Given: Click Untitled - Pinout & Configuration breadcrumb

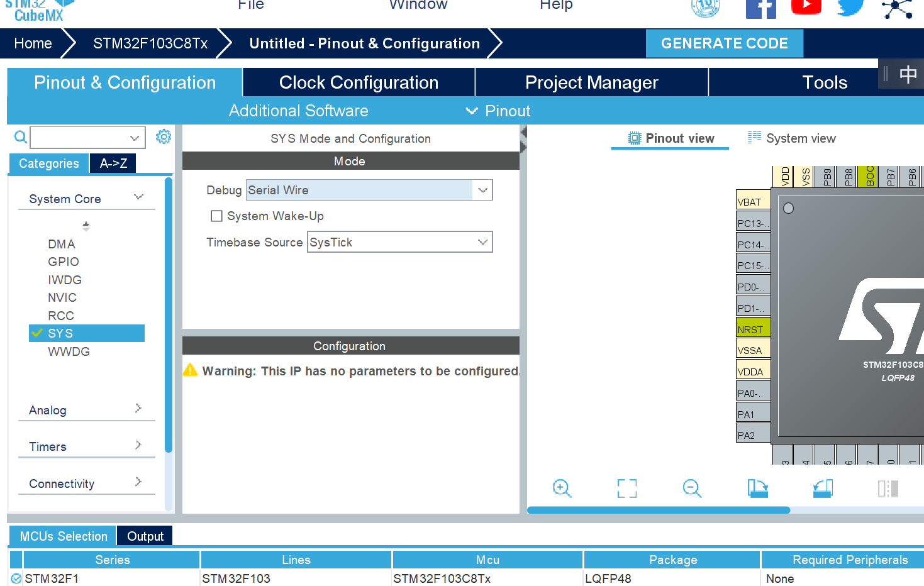Looking at the screenshot, I should (365, 43).
